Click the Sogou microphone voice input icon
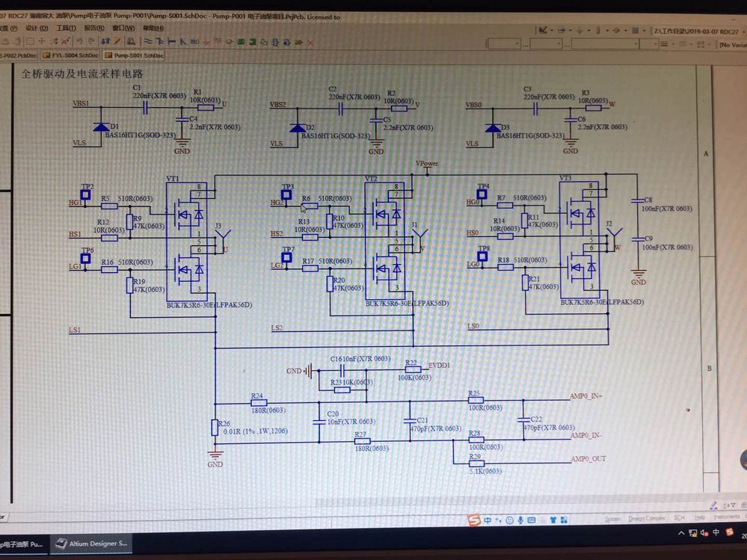Screen dimensions: 747x560 [x=520, y=520]
